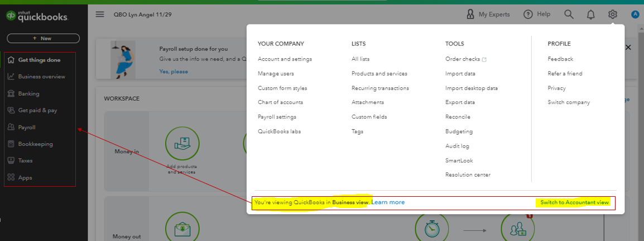Screen dimensions: 644x241
Task: Select Export data
Action: click(x=460, y=102)
